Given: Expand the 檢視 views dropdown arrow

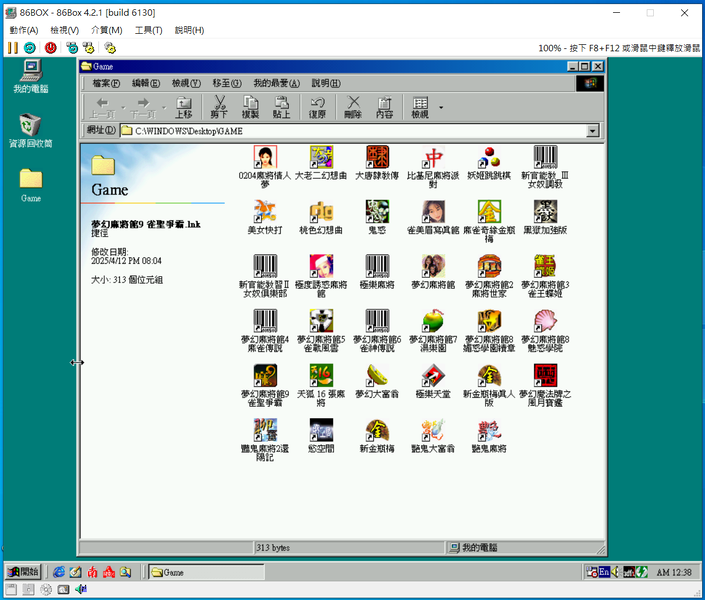Looking at the screenshot, I should pyautogui.click(x=441, y=107).
